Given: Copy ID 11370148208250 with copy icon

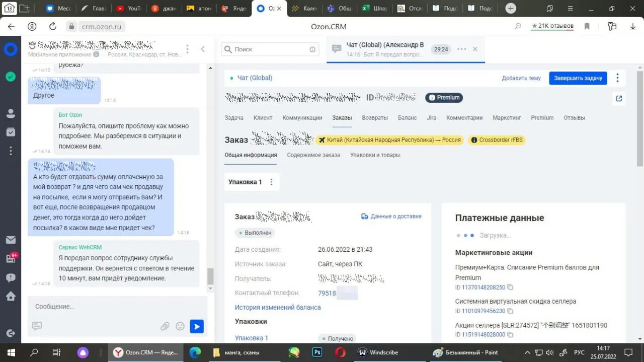Looking at the screenshot, I should click(510, 287).
